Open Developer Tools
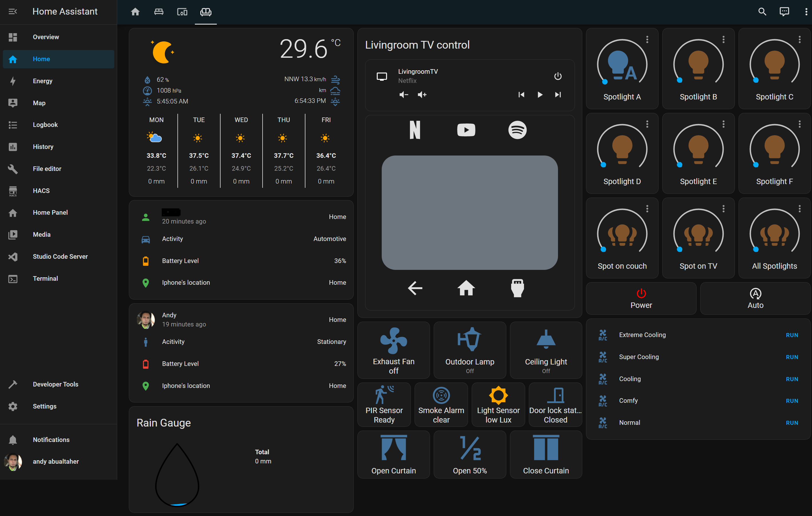The width and height of the screenshot is (812, 516). point(58,384)
